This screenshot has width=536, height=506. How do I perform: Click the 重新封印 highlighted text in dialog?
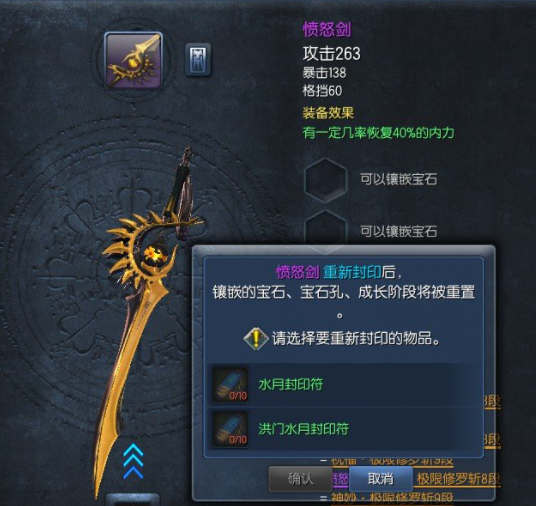[x=352, y=272]
